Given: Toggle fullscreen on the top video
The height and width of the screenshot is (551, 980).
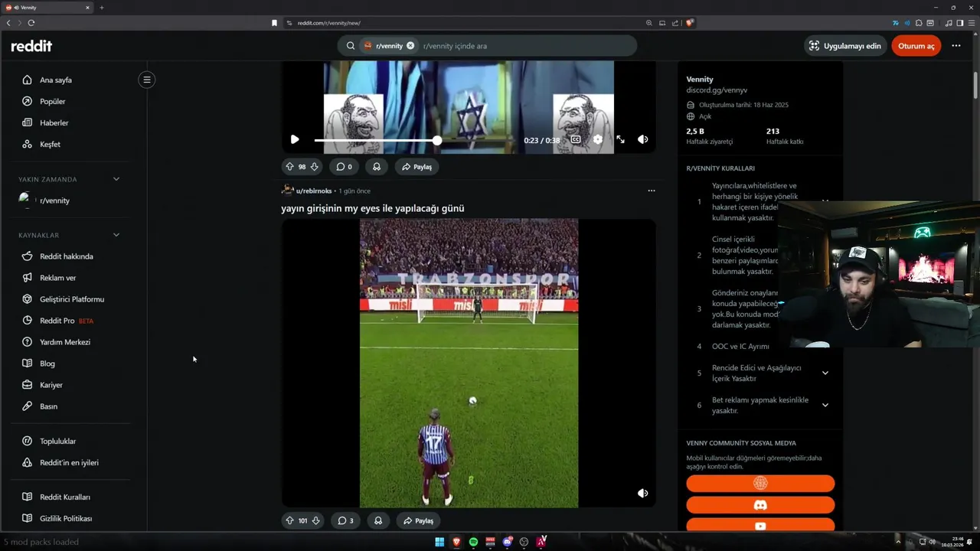Looking at the screenshot, I should (620, 139).
